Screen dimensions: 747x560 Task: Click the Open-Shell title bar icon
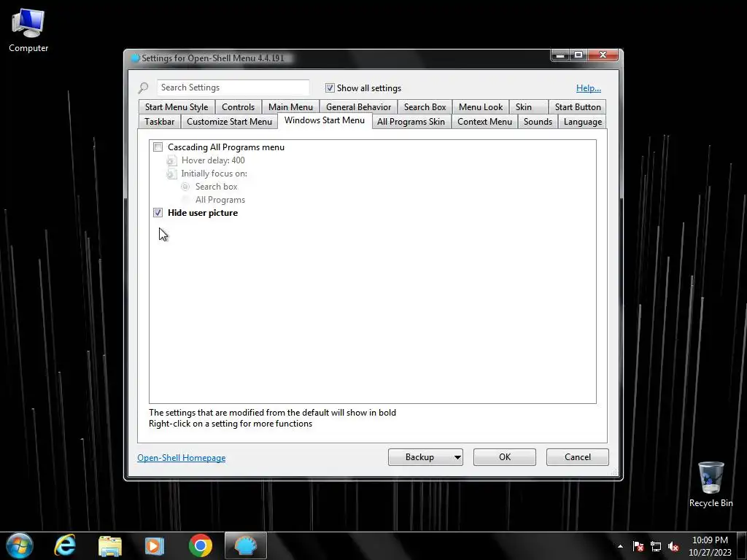[135, 58]
